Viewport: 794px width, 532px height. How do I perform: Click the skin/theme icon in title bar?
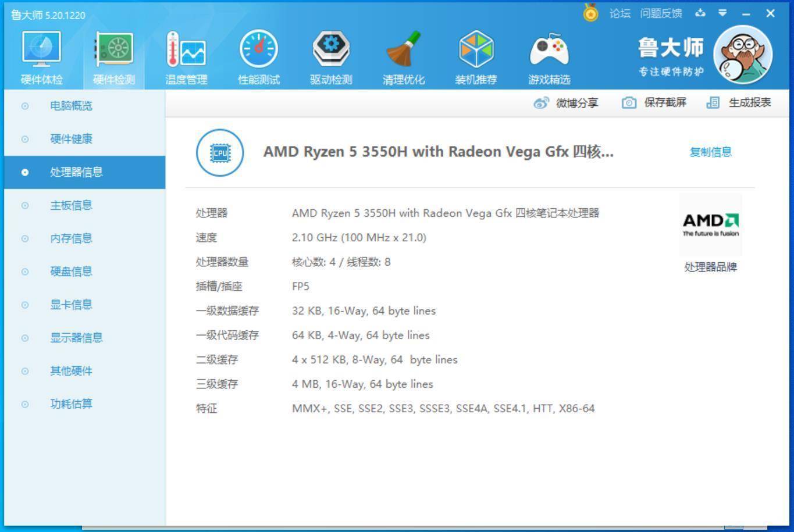click(700, 13)
